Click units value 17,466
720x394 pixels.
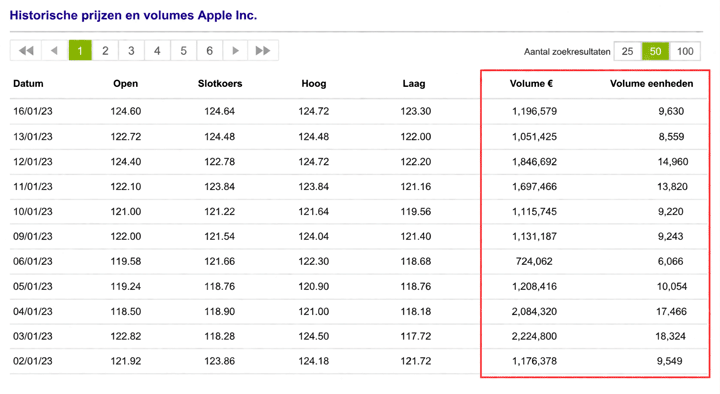point(671,311)
